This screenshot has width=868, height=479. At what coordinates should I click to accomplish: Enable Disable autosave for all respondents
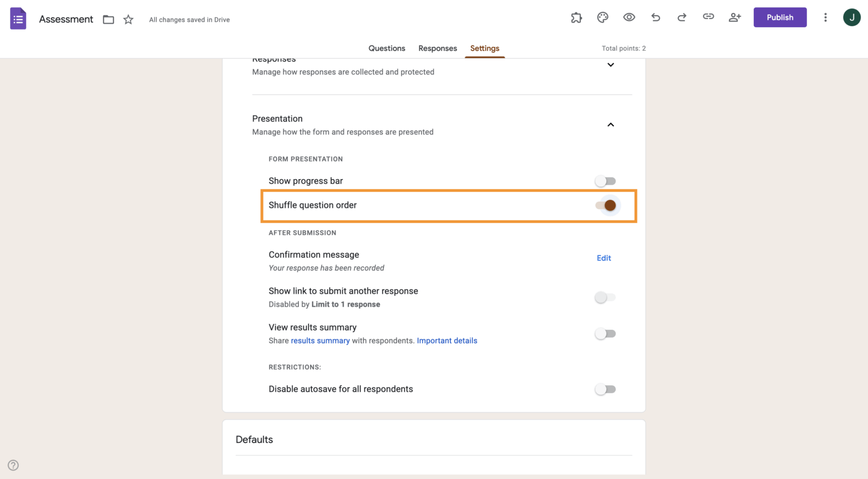click(605, 389)
